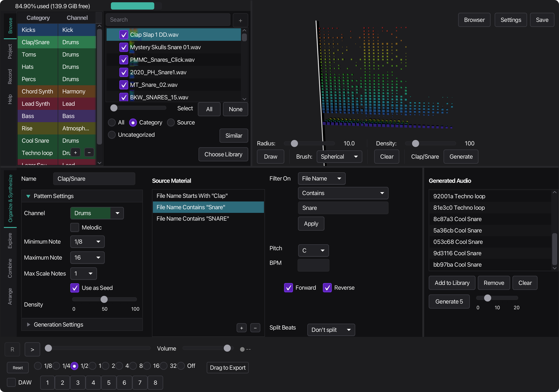Remove source material filter with minus
The height and width of the screenshot is (392, 559).
pyautogui.click(x=255, y=328)
